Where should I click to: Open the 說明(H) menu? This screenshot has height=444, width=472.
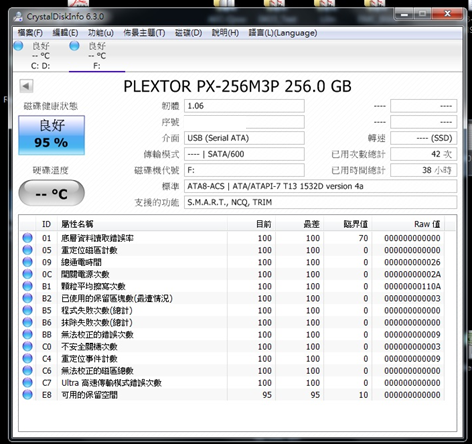pos(225,33)
